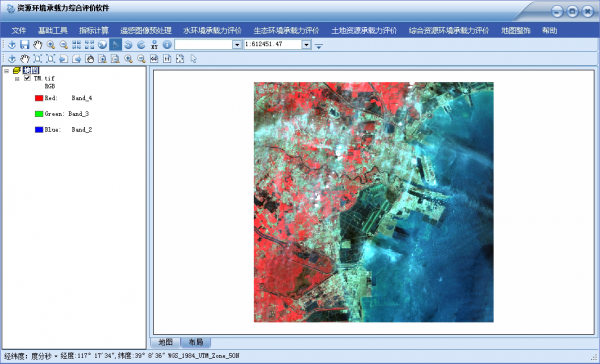The height and width of the screenshot is (364, 600).
Task: Uncheck the TM.tif layer checkbox
Action: click(x=27, y=78)
